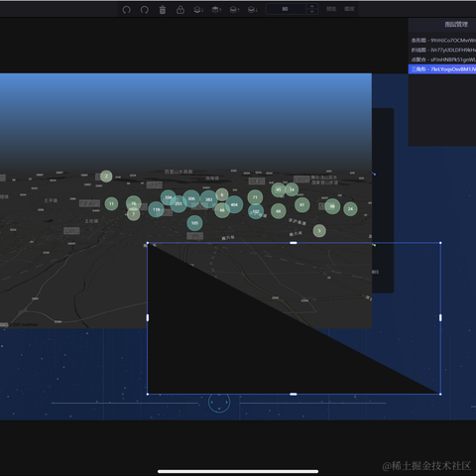Click the redo arrow icon
Image resolution: width=476 pixels, height=476 pixels.
coord(145,10)
